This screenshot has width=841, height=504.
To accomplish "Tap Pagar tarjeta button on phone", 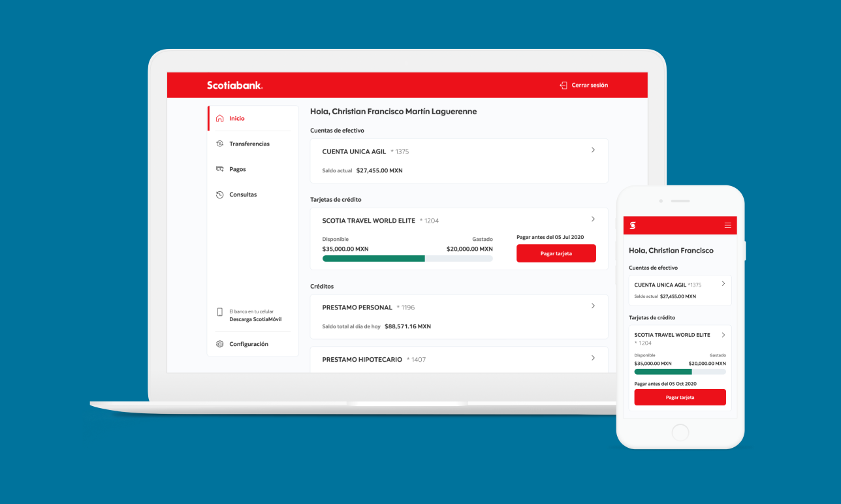I will (680, 397).
